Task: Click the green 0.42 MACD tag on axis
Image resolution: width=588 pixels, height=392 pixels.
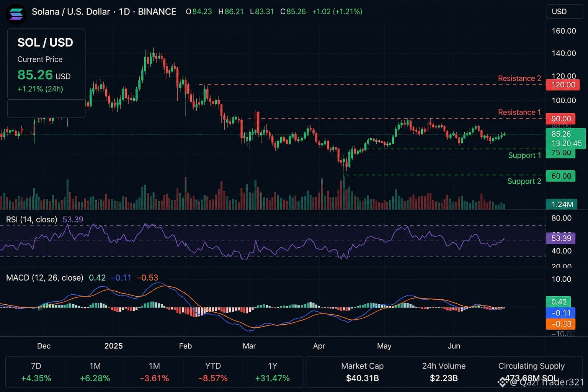Action: [x=559, y=302]
